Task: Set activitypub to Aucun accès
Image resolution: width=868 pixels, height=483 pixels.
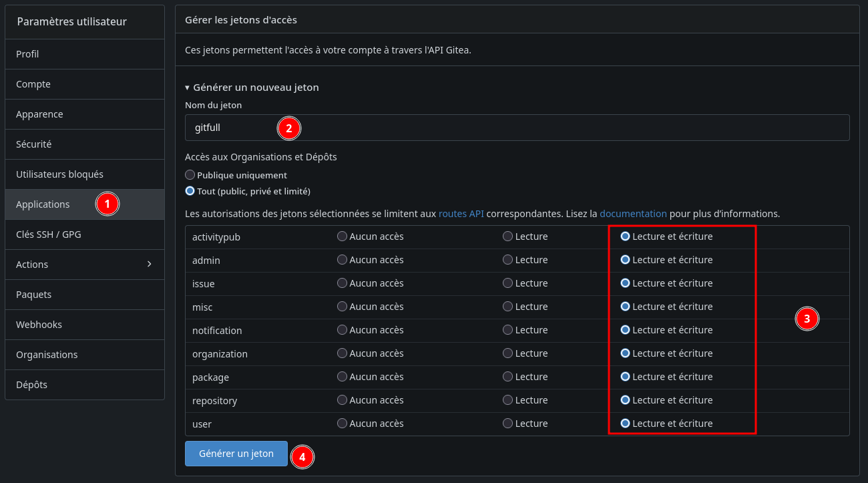Action: coord(343,236)
